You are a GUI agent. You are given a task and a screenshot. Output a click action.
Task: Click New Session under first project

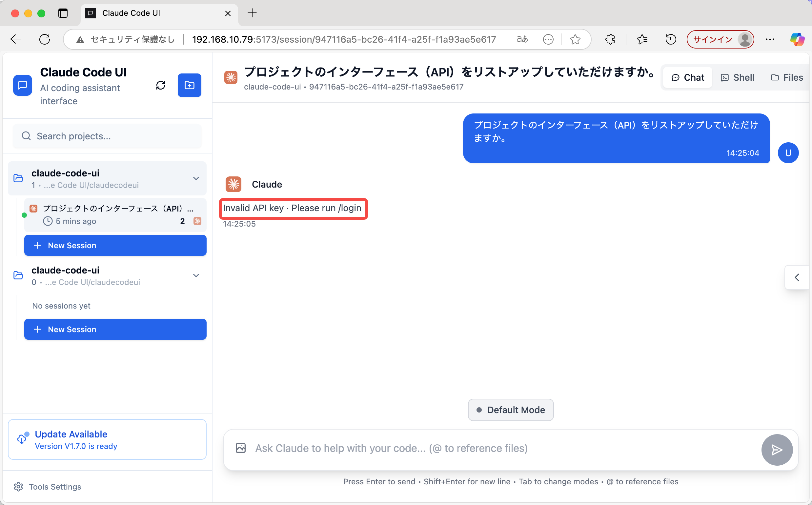pyautogui.click(x=115, y=246)
